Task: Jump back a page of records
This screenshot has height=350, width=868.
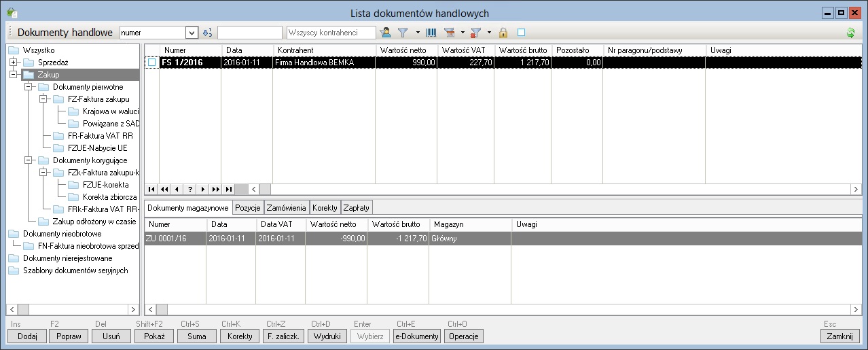Action: tap(164, 189)
